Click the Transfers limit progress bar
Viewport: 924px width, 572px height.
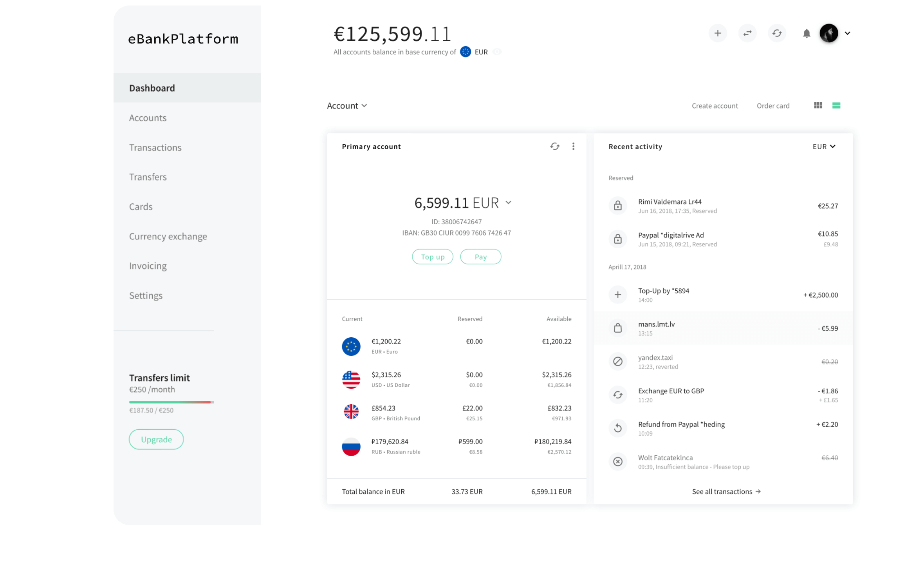coord(171,402)
